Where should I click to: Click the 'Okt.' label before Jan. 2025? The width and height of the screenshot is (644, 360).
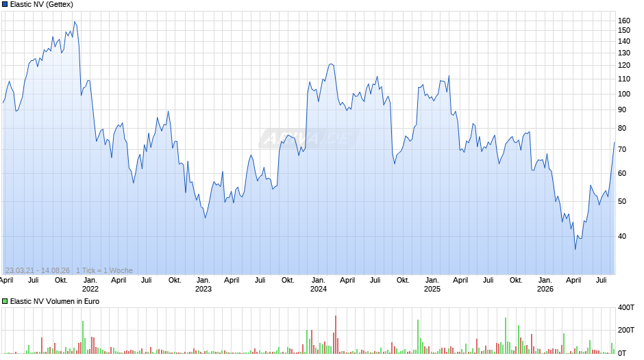(x=403, y=281)
